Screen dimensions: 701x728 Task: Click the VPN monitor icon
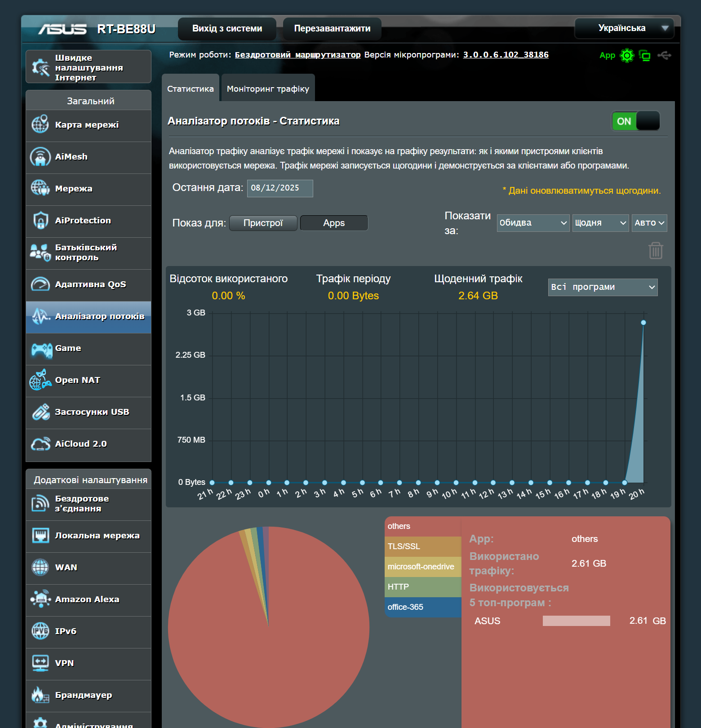click(x=40, y=663)
